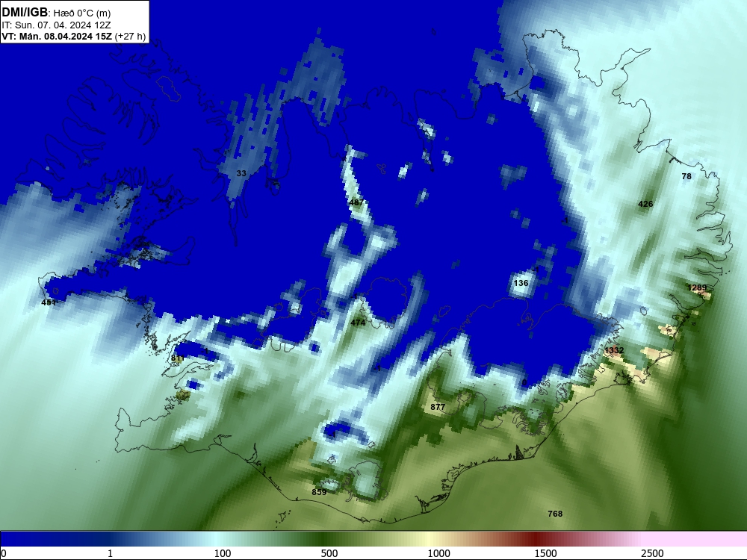Click the value 1289 on the map
The height and width of the screenshot is (560, 747).
[x=698, y=287]
